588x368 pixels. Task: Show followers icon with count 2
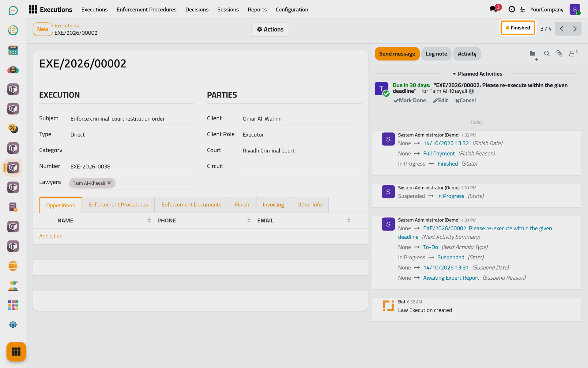(573, 53)
